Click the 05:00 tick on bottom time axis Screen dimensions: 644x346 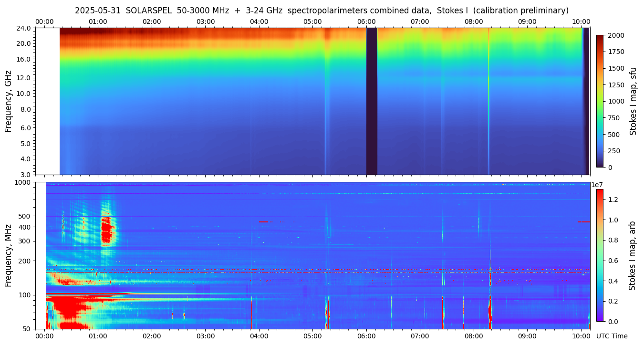(312, 336)
